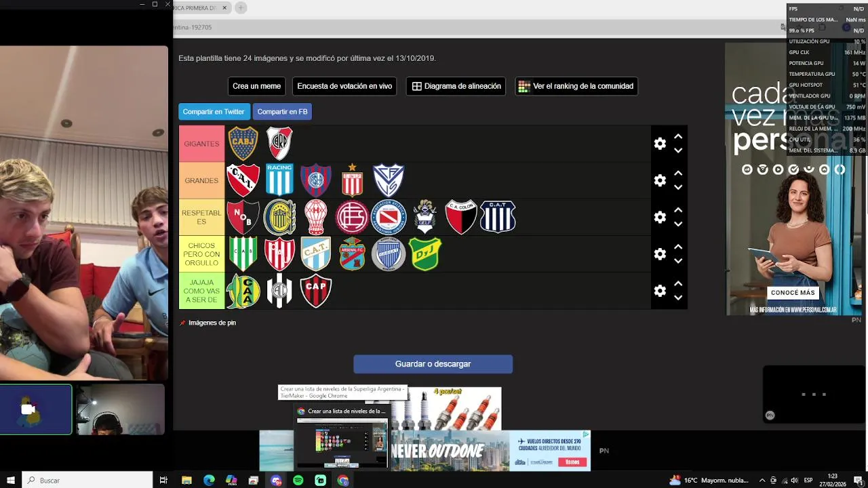
Task: Select the Huracán balloon crest
Action: tap(315, 217)
